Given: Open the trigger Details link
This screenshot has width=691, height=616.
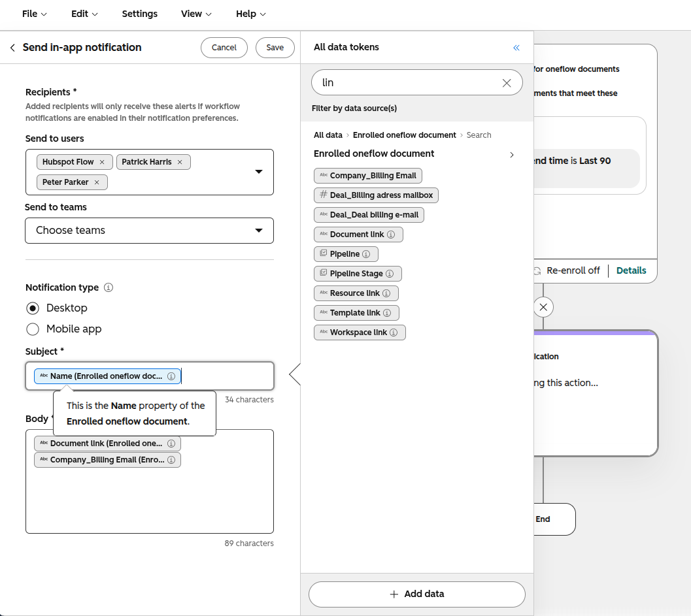Looking at the screenshot, I should [631, 270].
